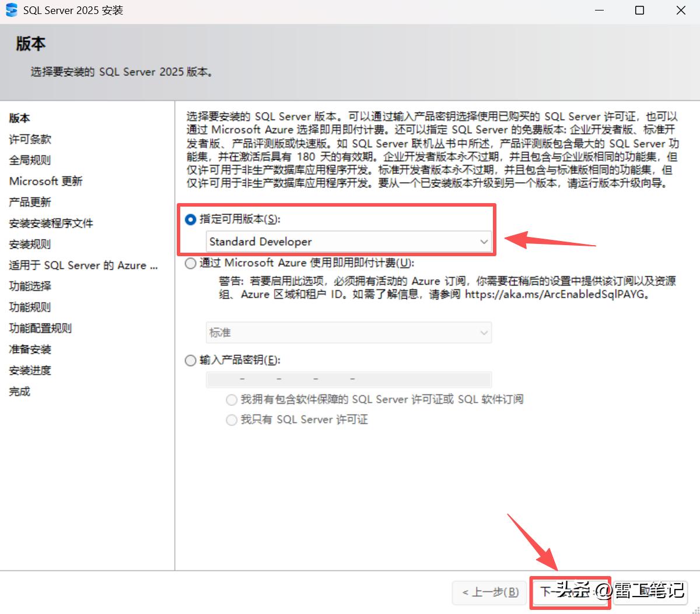Select 安装规则 step in the sidebar
Viewport: 700px width, 614px height.
[30, 244]
